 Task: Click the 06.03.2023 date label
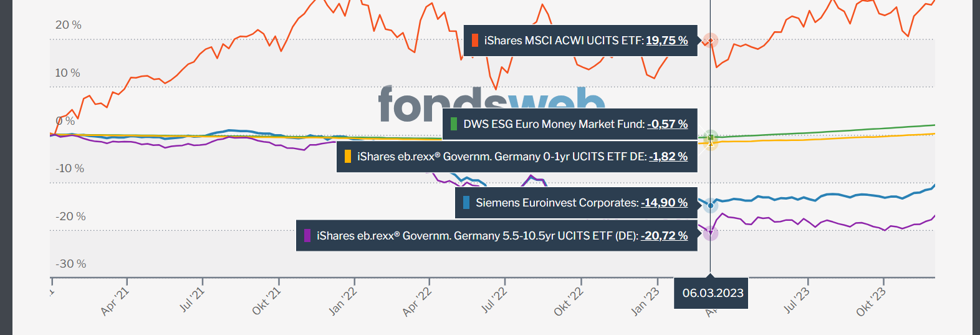713,293
